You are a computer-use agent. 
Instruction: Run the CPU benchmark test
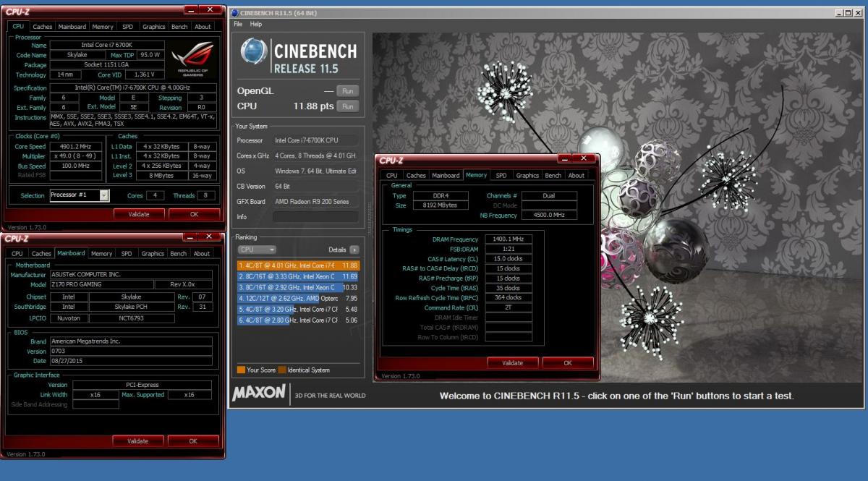click(x=349, y=106)
